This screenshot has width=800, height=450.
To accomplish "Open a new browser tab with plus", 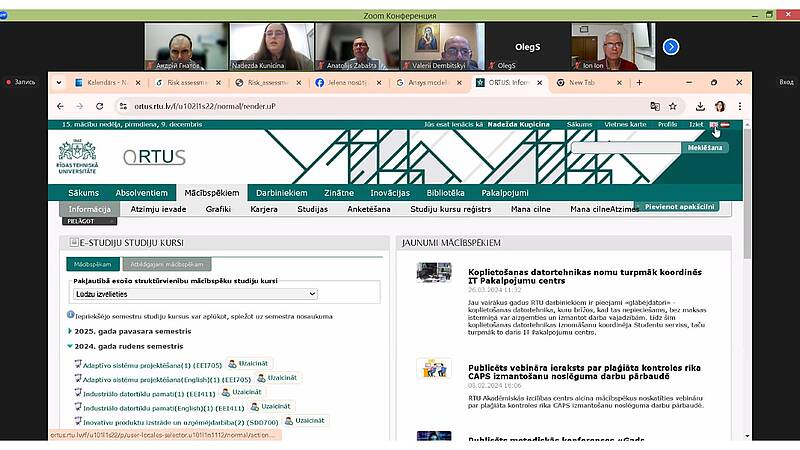I will [639, 83].
